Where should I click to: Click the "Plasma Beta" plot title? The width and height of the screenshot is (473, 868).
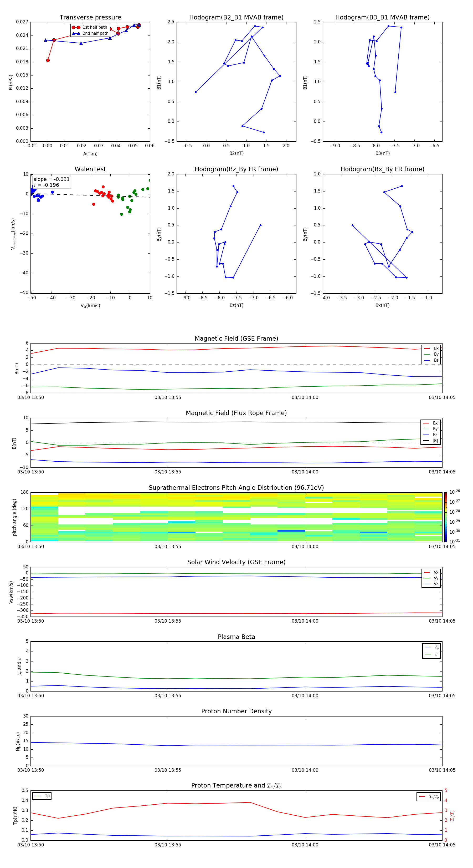(236, 637)
